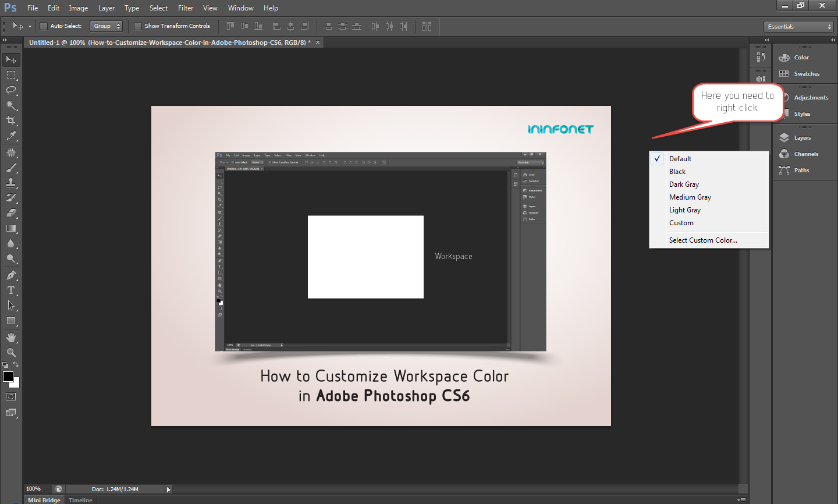Open the Adjustments panel

[811, 97]
